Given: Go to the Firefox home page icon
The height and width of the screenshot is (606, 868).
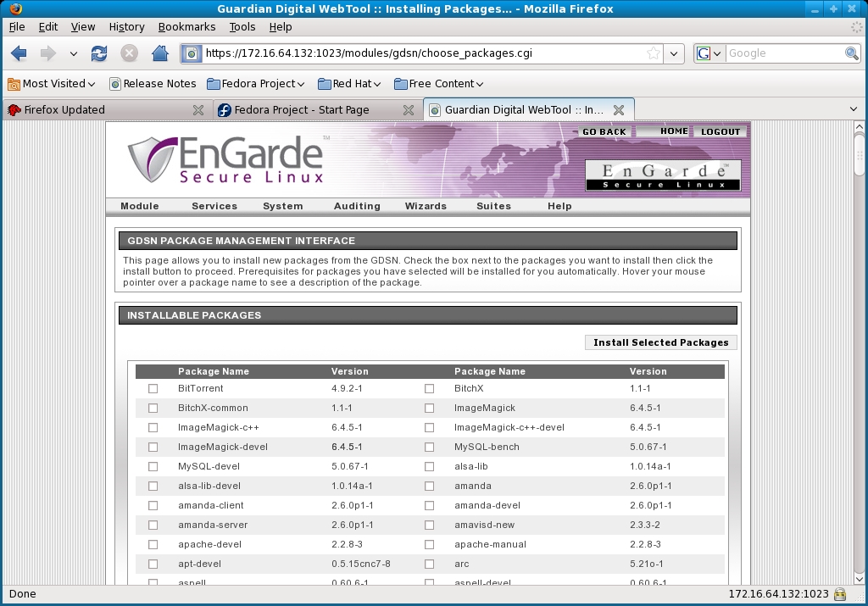Looking at the screenshot, I should (x=160, y=53).
